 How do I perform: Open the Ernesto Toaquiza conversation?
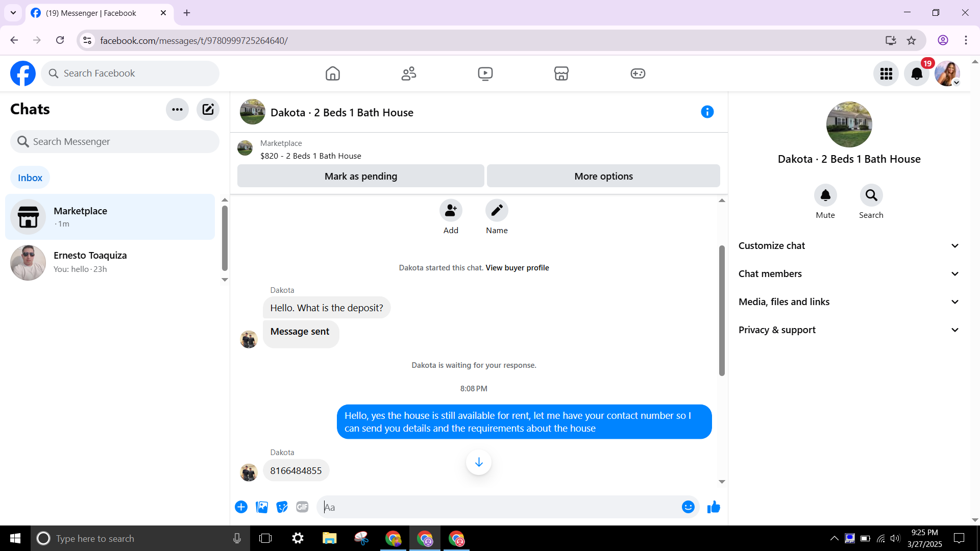pos(110,262)
